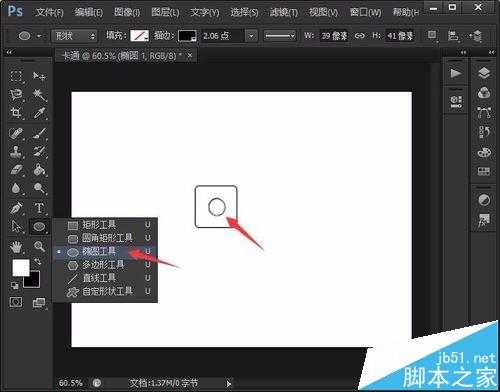
Task: Open the 图像(I) menu
Action: (127, 13)
